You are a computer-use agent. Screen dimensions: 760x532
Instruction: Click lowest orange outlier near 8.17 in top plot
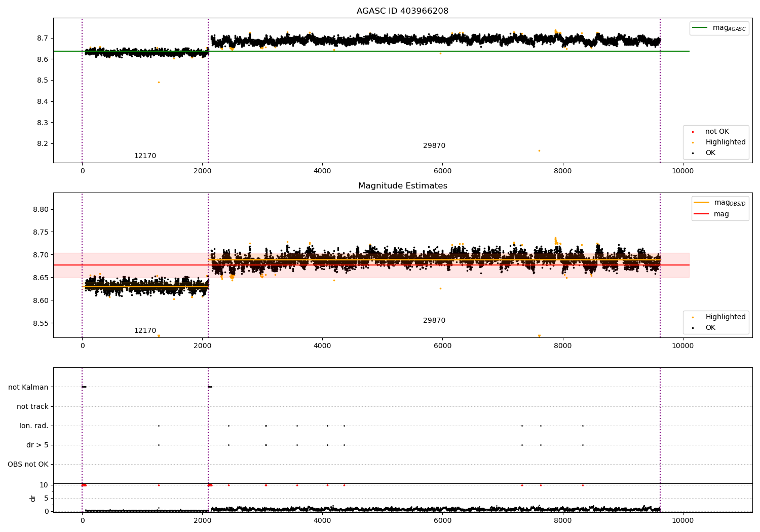[539, 150]
